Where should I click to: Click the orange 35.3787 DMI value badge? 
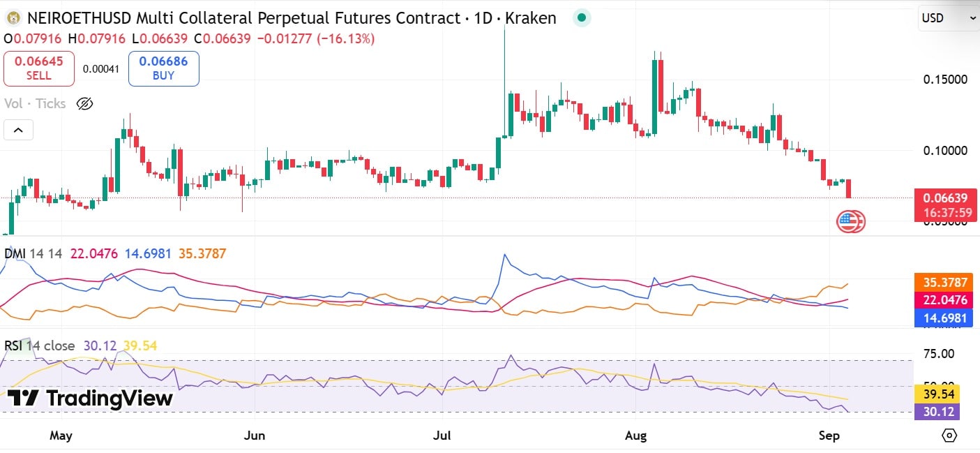click(943, 283)
